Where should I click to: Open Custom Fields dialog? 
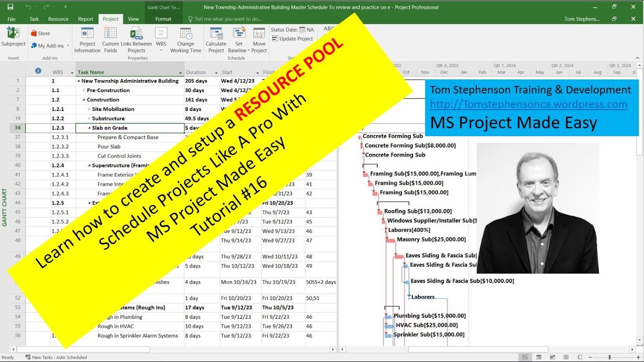coord(110,40)
